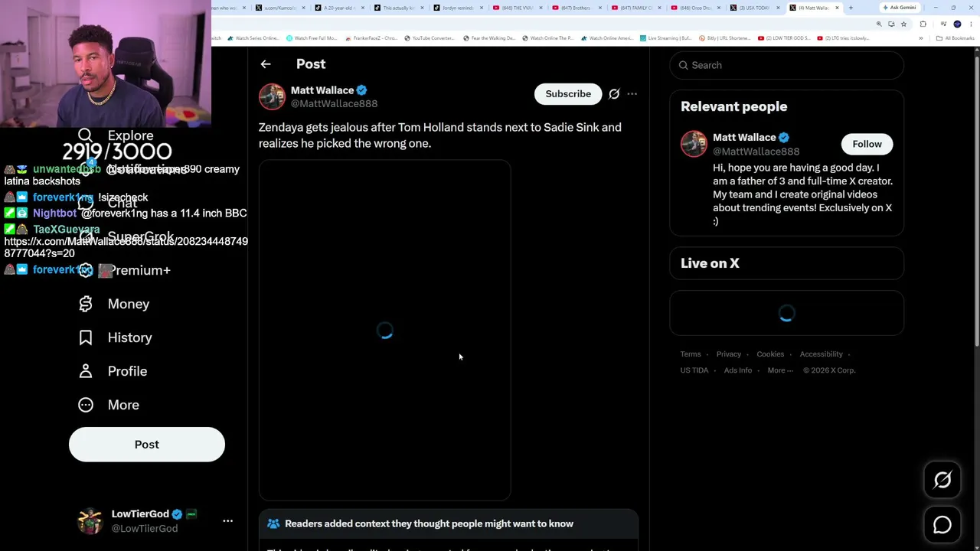Open Matt Wallace's avatar in Relevant people
This screenshot has width=980, height=551.
(x=694, y=144)
